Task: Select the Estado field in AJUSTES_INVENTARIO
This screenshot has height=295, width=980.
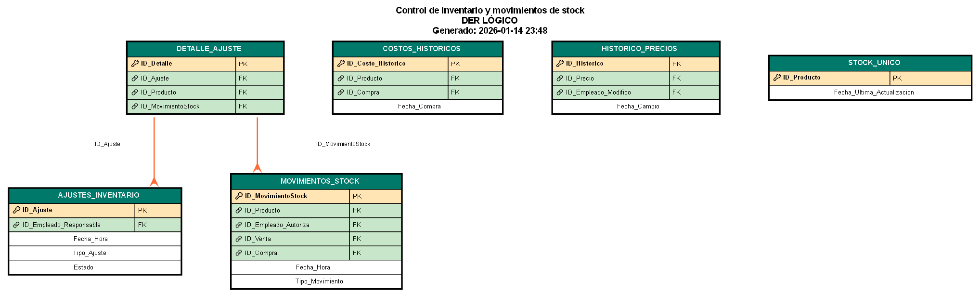Action: click(84, 268)
